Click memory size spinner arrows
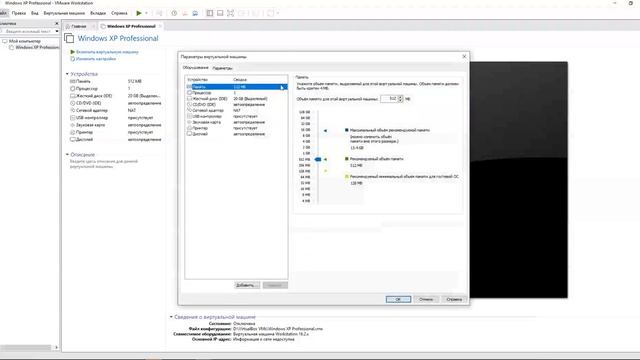This screenshot has width=640, height=360. [401, 99]
